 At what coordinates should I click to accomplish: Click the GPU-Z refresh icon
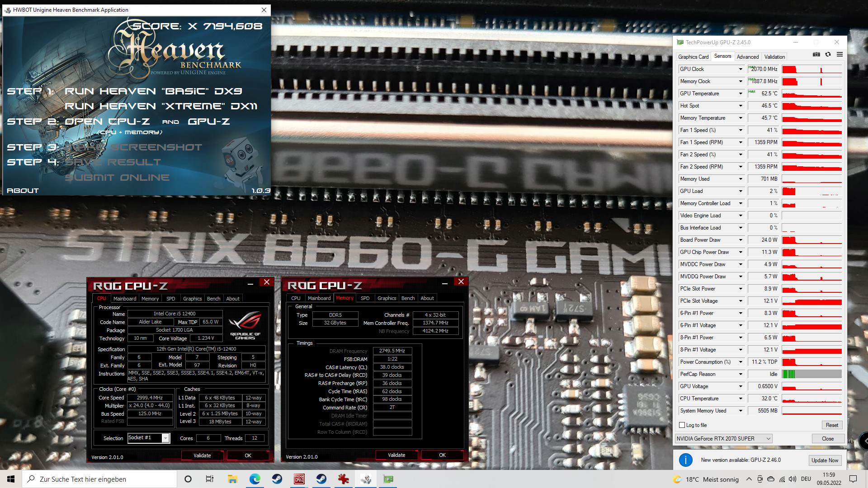coord(828,54)
